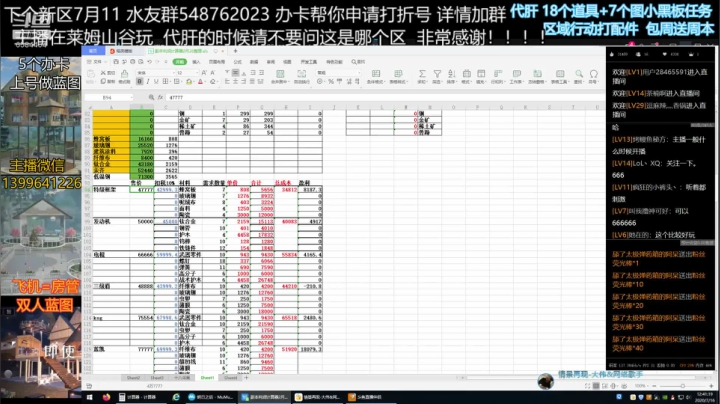Select the 开始 ribbon tab
Image resolution: width=720 pixels, height=404 pixels.
click(179, 62)
